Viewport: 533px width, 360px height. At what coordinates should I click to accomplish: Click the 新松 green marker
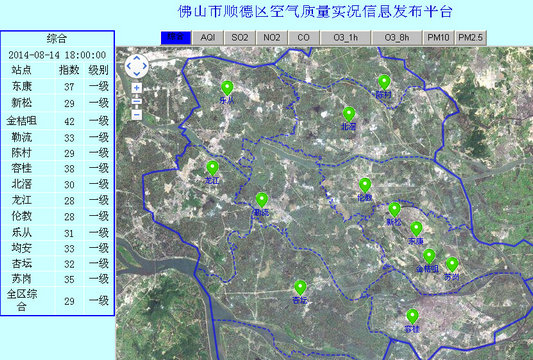tap(394, 210)
